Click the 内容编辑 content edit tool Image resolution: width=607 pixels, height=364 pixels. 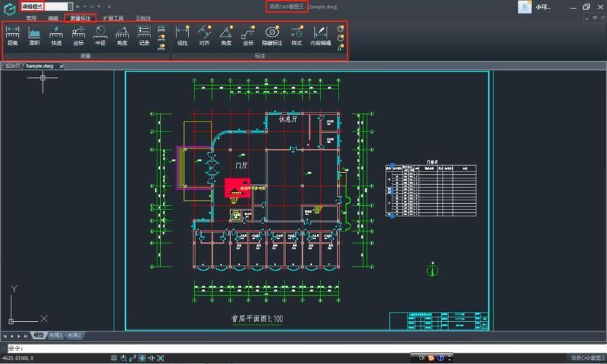point(320,35)
